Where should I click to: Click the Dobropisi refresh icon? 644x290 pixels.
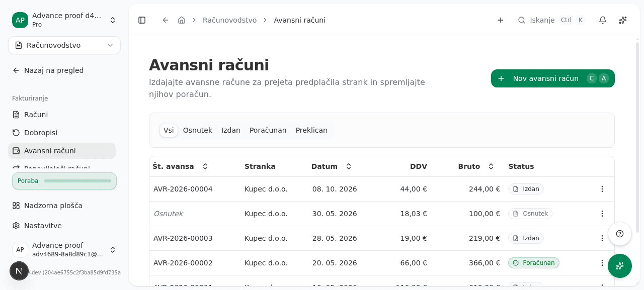click(x=16, y=133)
